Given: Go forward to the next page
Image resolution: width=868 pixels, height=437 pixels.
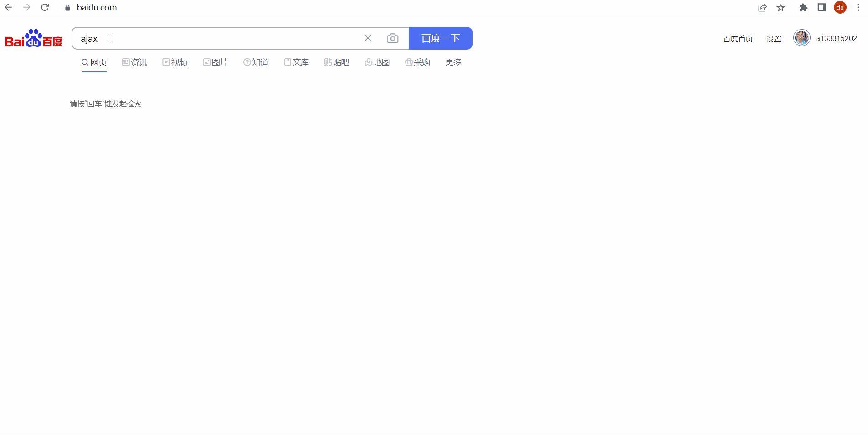Looking at the screenshot, I should coord(26,8).
